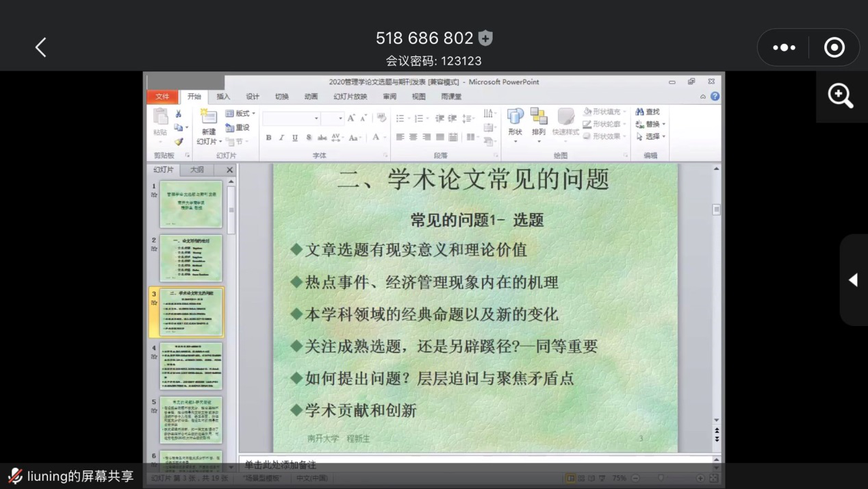Switch to the 插入 (Insert) ribbon tab
The image size is (868, 489).
[223, 97]
